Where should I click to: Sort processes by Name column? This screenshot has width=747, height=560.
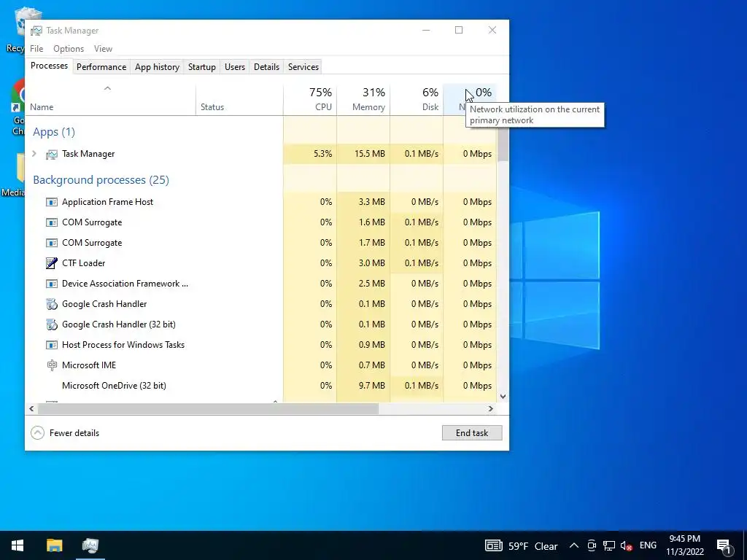pyautogui.click(x=111, y=100)
